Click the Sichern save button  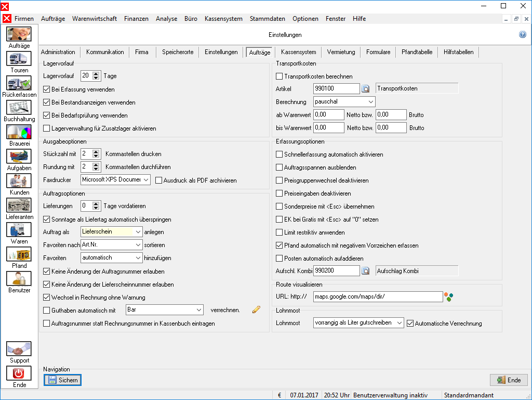(x=62, y=380)
